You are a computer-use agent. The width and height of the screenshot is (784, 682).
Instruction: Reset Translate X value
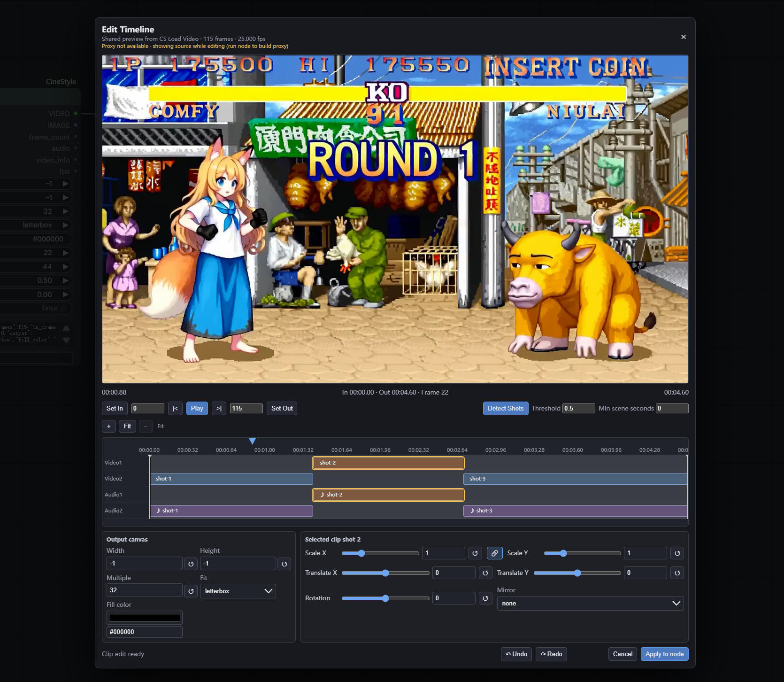485,573
